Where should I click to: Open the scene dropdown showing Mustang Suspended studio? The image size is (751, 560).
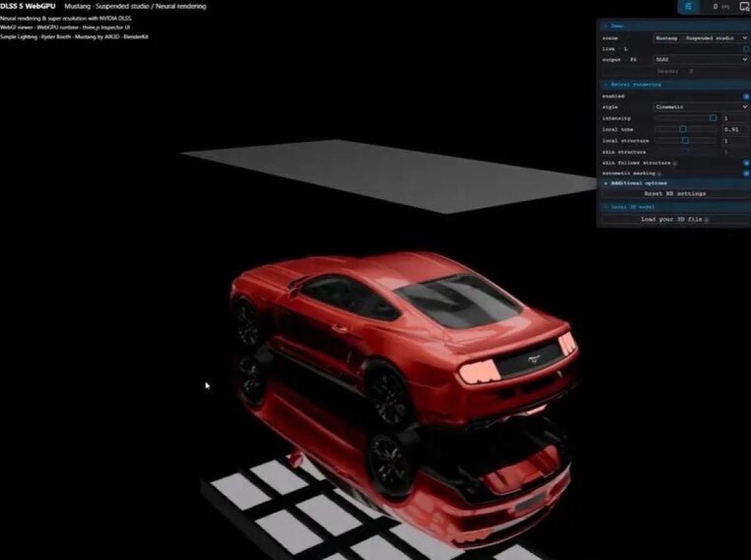pos(701,38)
